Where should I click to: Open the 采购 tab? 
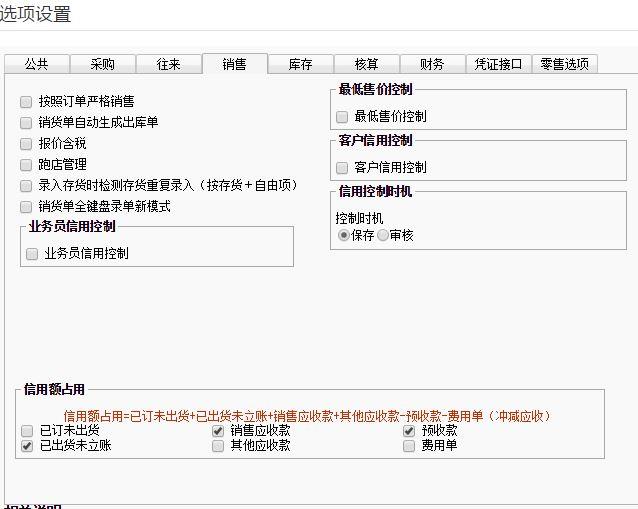coord(103,64)
